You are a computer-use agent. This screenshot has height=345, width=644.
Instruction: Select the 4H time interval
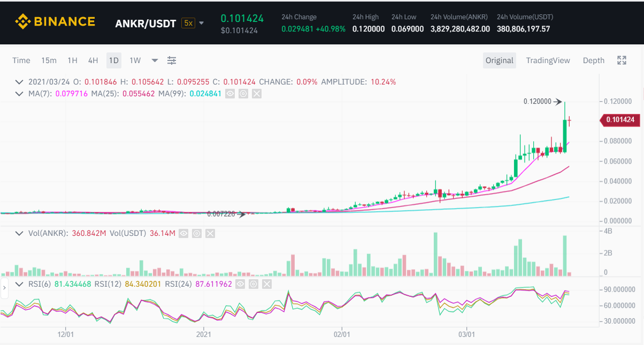(93, 60)
